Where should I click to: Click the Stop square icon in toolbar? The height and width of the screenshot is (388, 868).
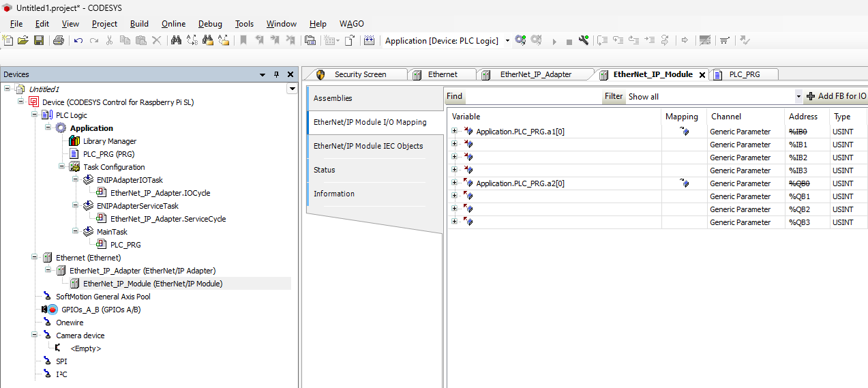coord(569,42)
